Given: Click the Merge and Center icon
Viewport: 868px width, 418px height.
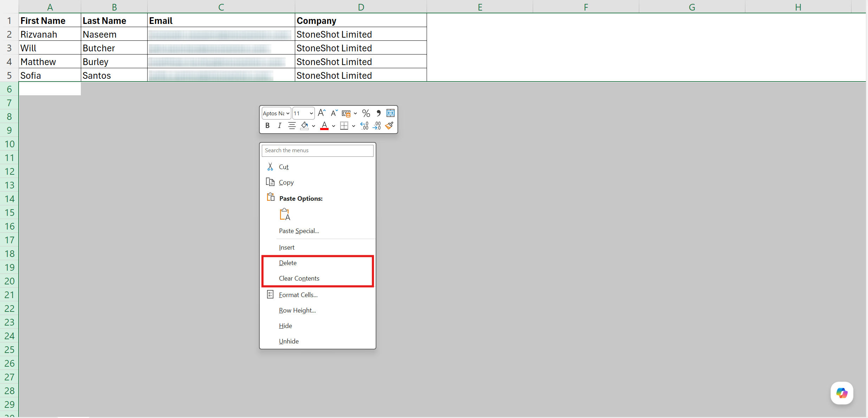Looking at the screenshot, I should point(390,113).
